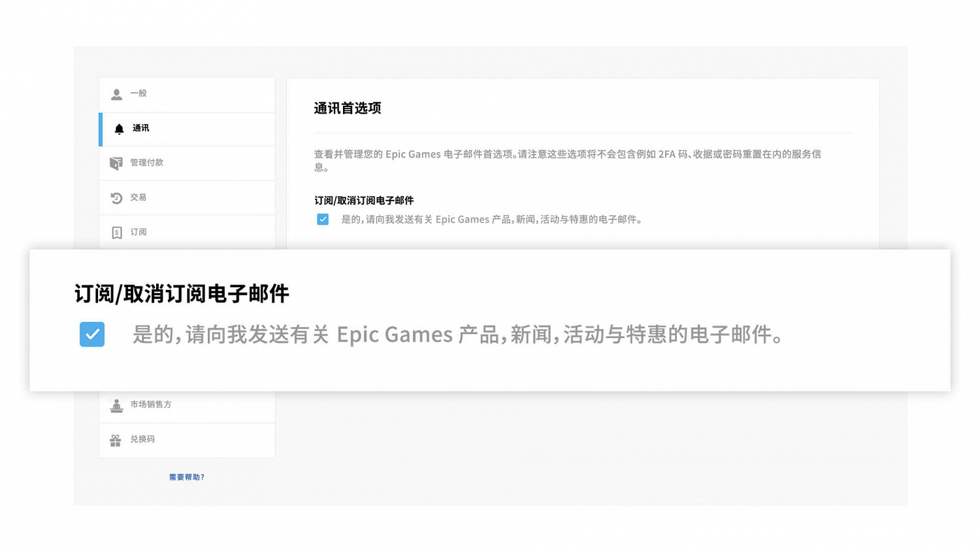The width and height of the screenshot is (980, 551).
Task: Click the history clock icon for 交易
Action: coord(116,198)
